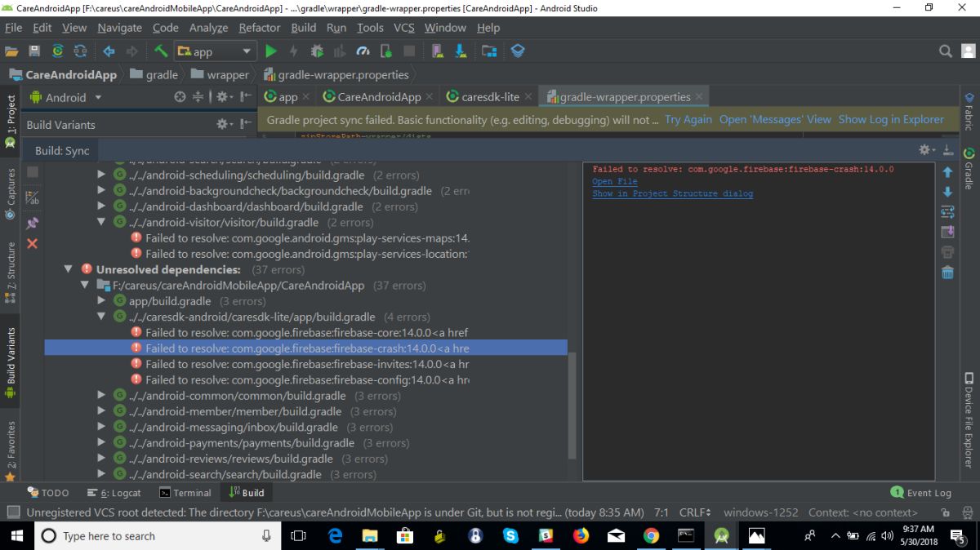Run the app with green play icon
Image resolution: width=980 pixels, height=550 pixels.
[271, 51]
